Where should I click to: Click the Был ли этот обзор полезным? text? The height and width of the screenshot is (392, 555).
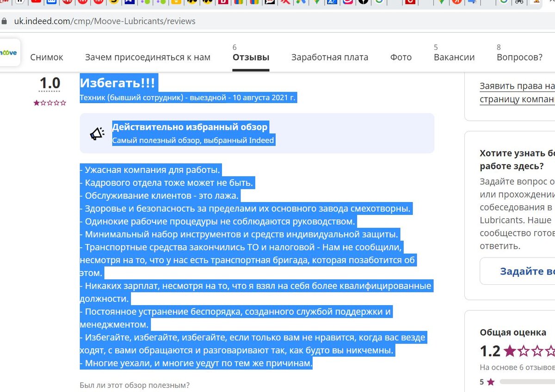tap(135, 385)
